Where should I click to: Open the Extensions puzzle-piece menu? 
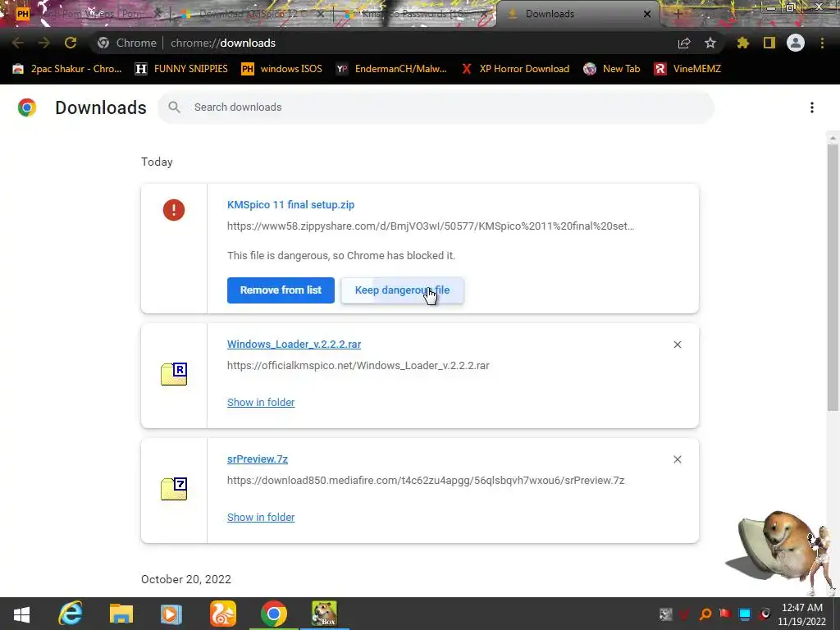742,43
